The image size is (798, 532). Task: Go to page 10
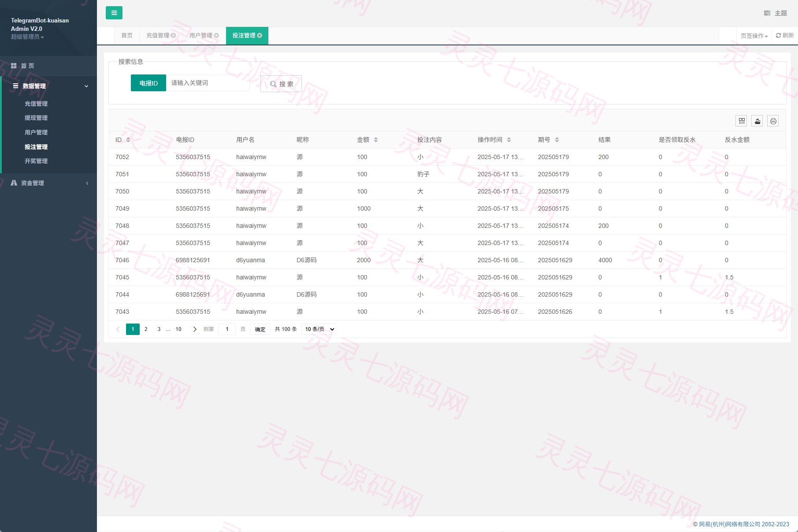[x=178, y=329]
